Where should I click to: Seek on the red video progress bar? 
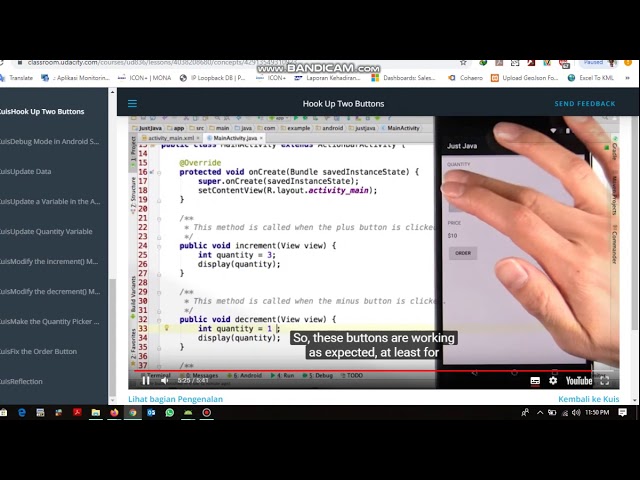point(376,371)
